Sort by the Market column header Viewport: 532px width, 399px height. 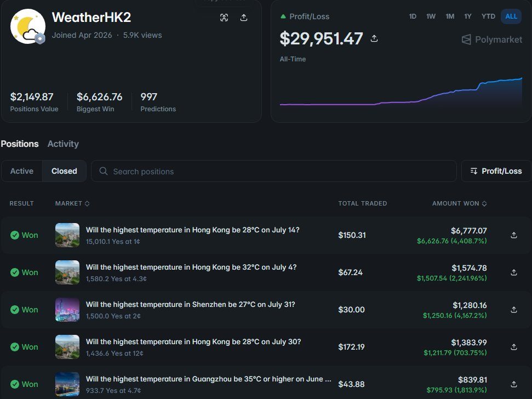[x=72, y=203]
